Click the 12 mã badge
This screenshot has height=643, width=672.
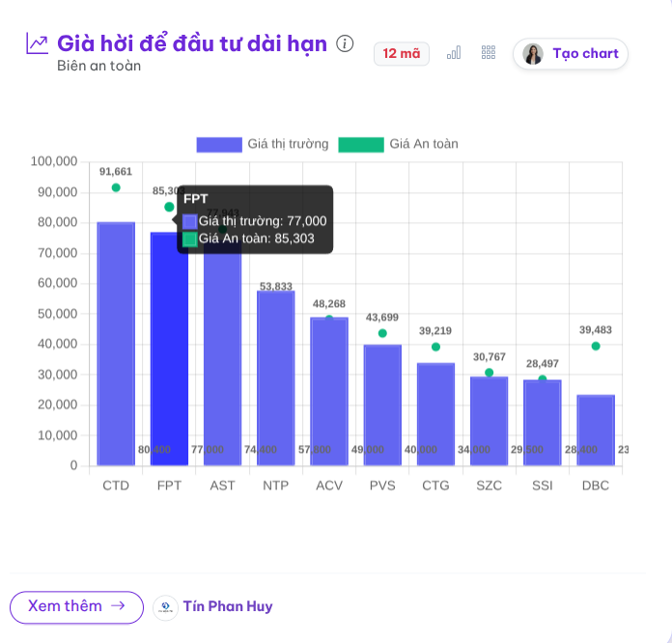[x=402, y=53]
